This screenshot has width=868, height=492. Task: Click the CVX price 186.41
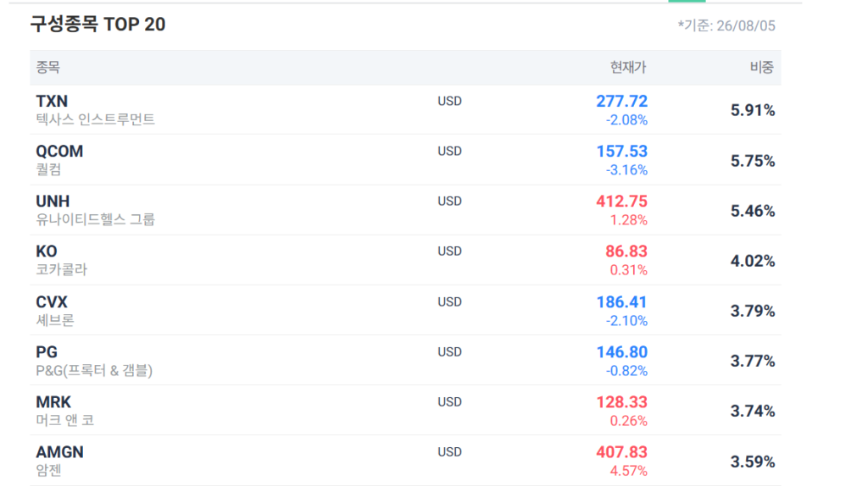point(621,301)
